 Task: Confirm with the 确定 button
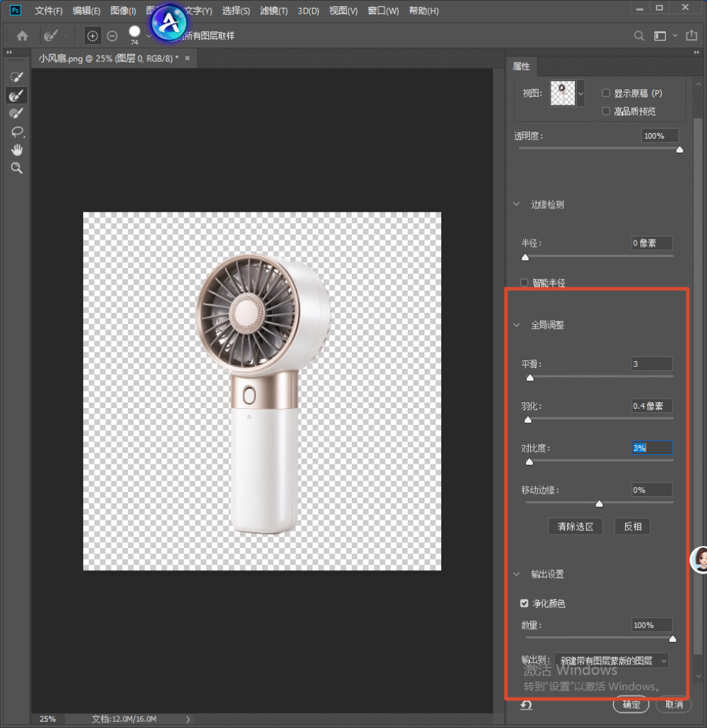(631, 705)
